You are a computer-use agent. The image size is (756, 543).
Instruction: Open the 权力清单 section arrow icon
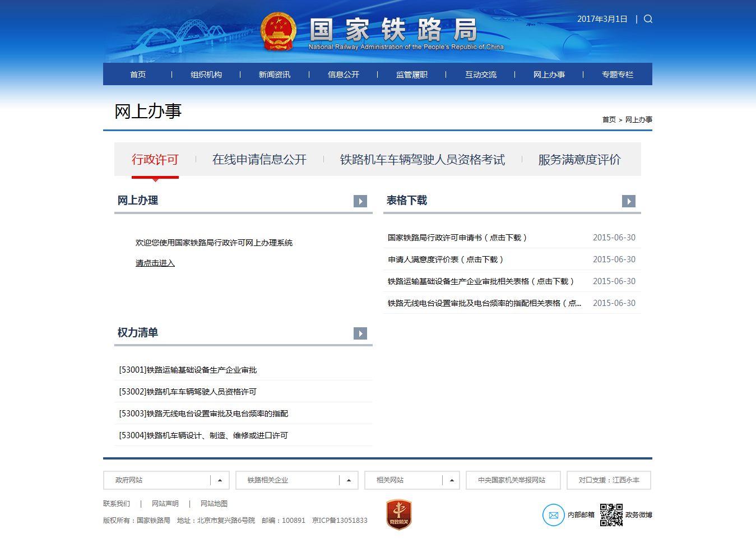[x=360, y=333]
